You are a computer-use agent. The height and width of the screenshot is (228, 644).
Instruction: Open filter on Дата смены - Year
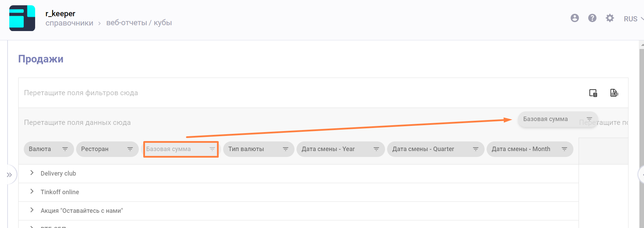tap(376, 149)
